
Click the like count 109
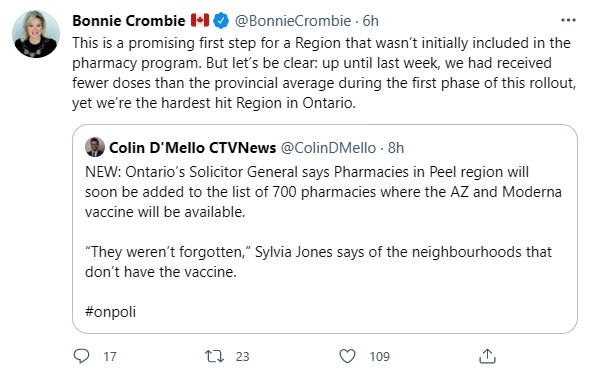(x=379, y=356)
